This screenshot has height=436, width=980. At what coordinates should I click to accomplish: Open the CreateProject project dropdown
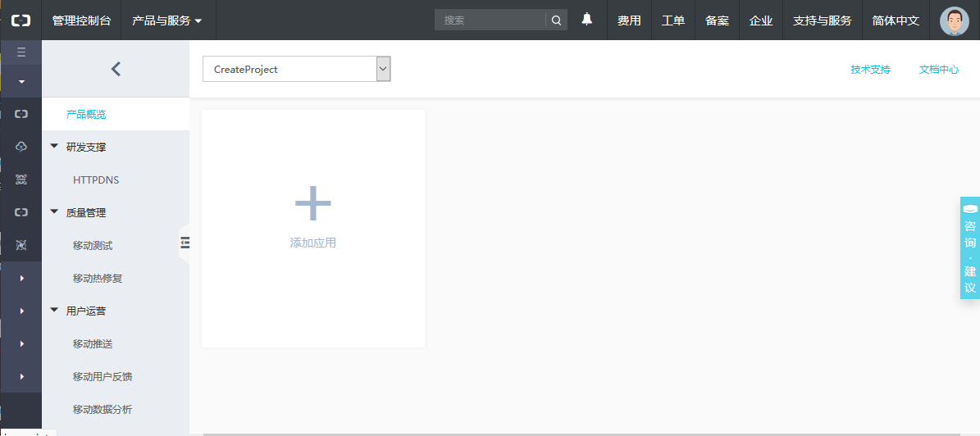point(297,69)
